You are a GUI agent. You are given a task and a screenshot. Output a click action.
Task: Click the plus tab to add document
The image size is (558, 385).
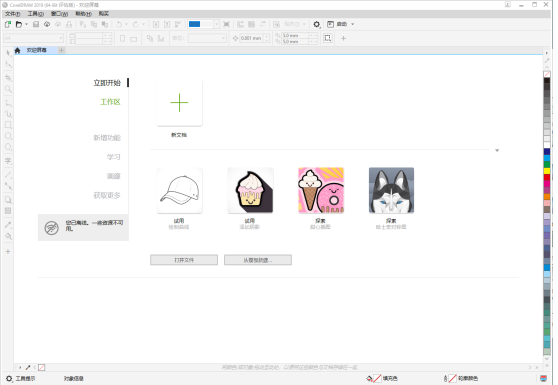61,50
